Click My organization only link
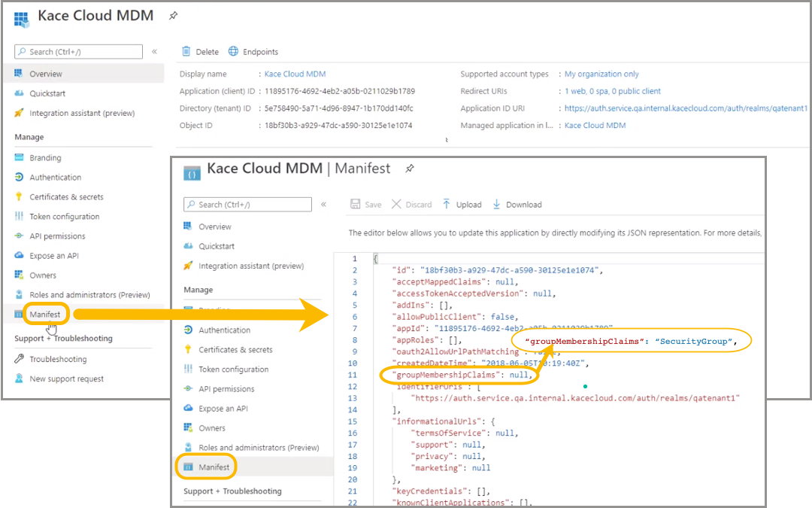 [x=601, y=75]
